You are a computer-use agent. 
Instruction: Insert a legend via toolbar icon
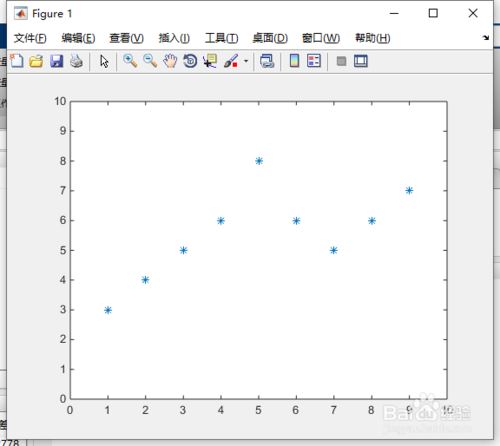pos(314,61)
